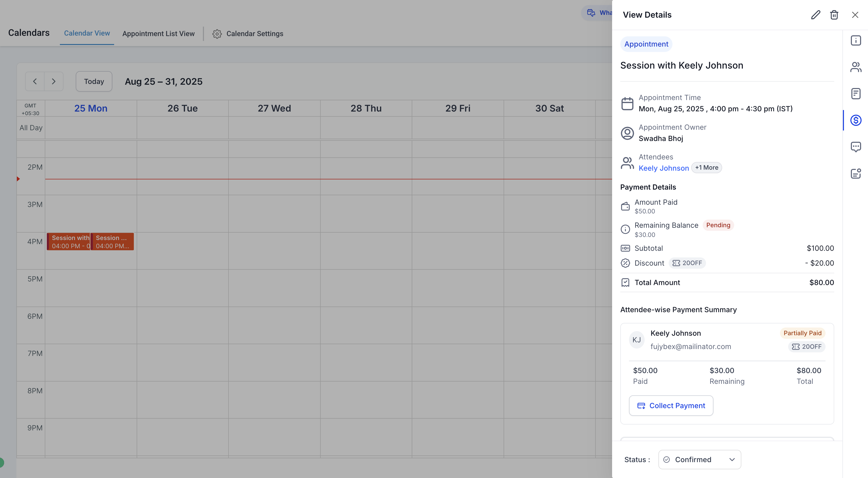This screenshot has height=478, width=868.
Task: Select the dollar payments sidebar icon
Action: 855,120
